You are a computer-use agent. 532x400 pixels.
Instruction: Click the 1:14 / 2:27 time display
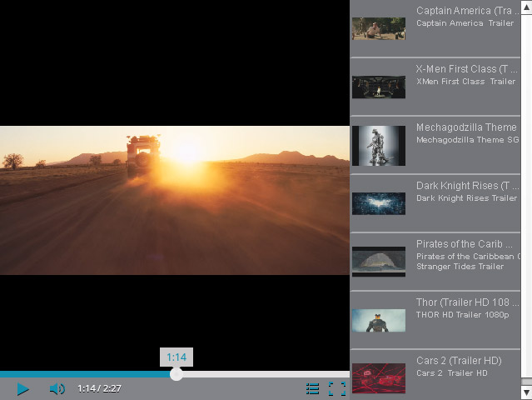[x=99, y=388]
